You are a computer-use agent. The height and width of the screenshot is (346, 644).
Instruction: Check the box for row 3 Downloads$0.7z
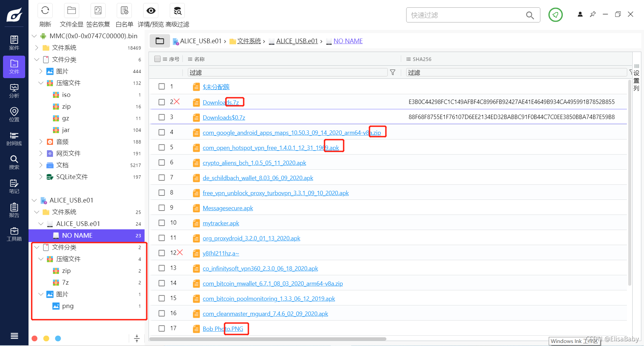click(x=162, y=117)
